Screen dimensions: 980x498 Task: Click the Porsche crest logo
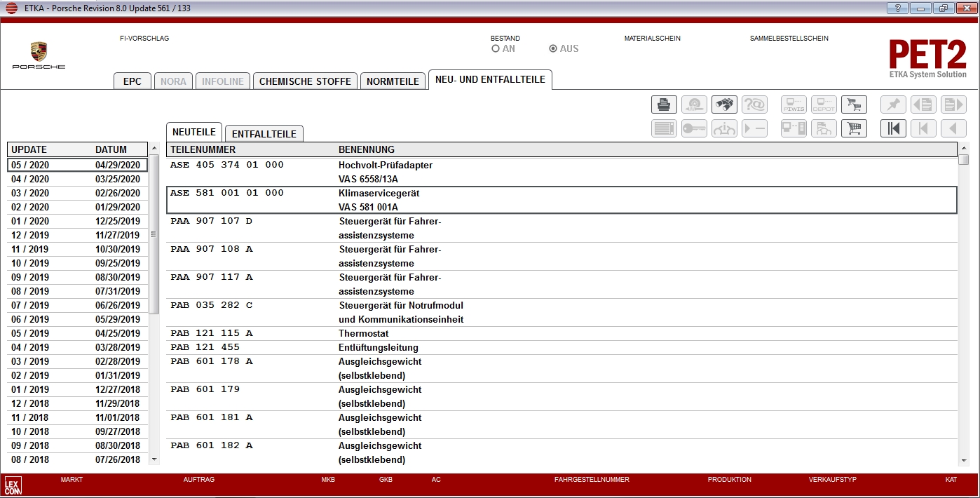click(39, 51)
